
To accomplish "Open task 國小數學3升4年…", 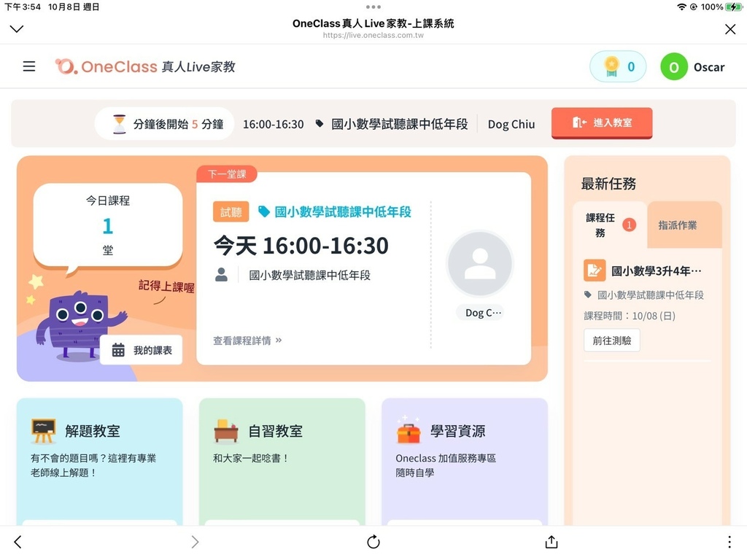I will click(x=657, y=271).
